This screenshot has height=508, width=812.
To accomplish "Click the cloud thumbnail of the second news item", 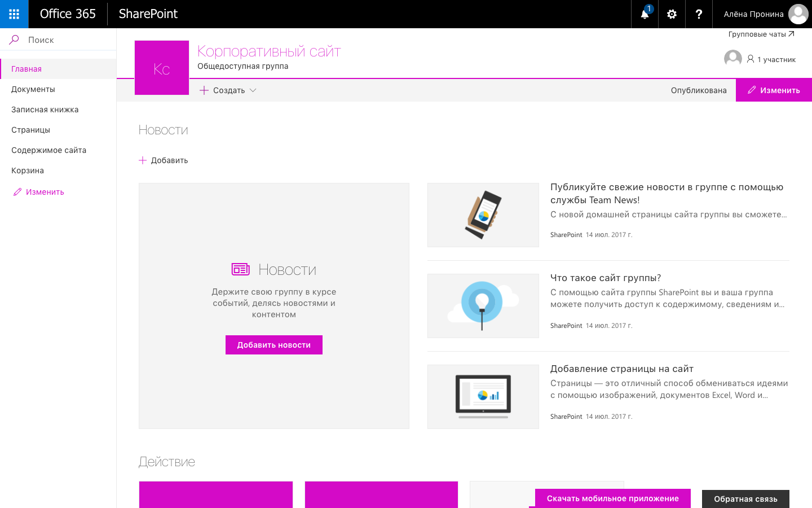I will [x=483, y=305].
